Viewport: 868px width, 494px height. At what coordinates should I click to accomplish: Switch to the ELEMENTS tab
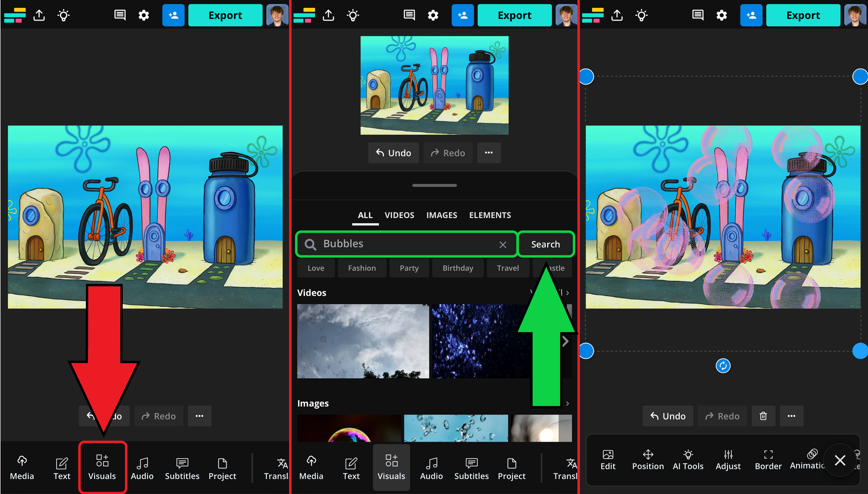(x=490, y=215)
